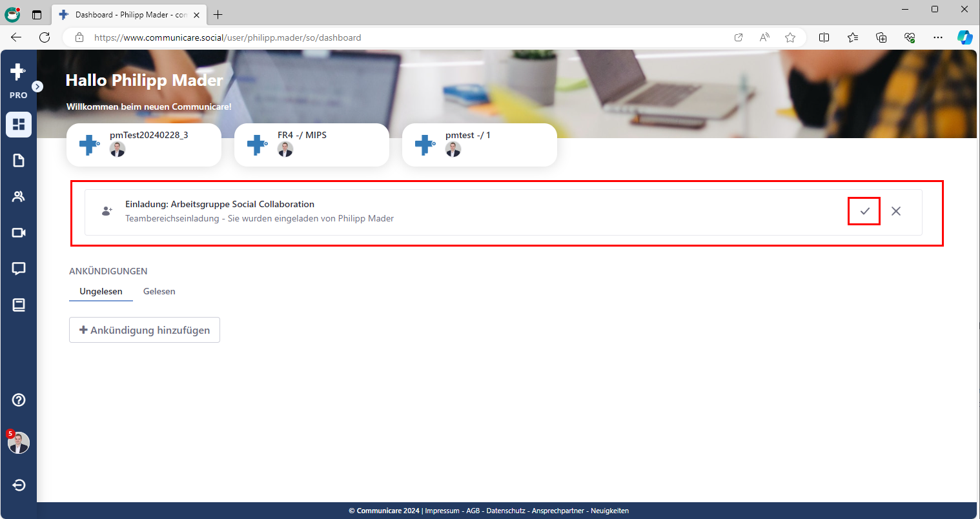Open the Collections icon
The height and width of the screenshot is (519, 980).
pyautogui.click(x=881, y=37)
